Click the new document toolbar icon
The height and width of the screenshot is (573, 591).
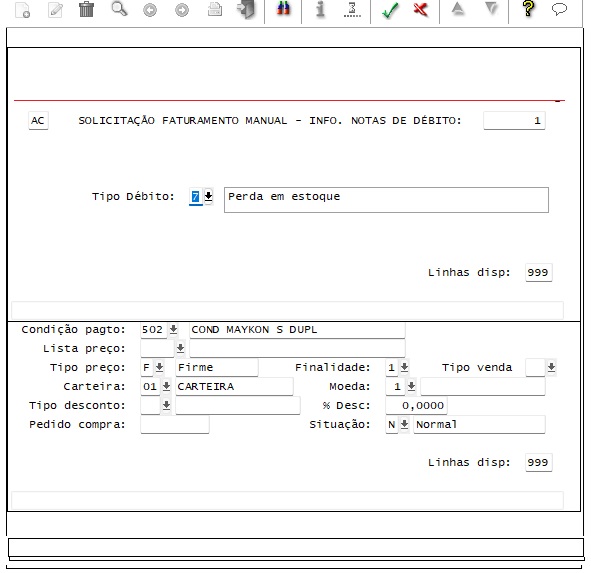[22, 10]
